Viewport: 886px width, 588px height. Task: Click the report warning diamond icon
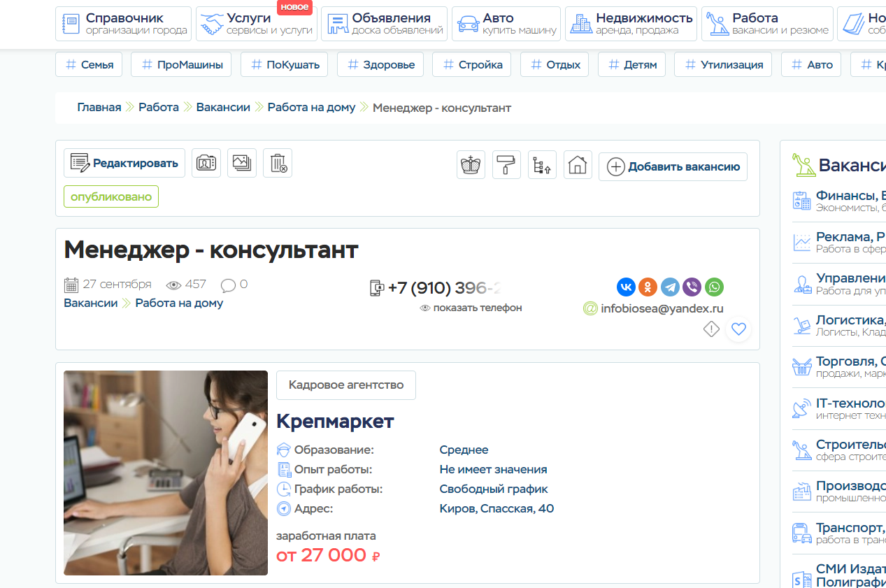pos(711,329)
